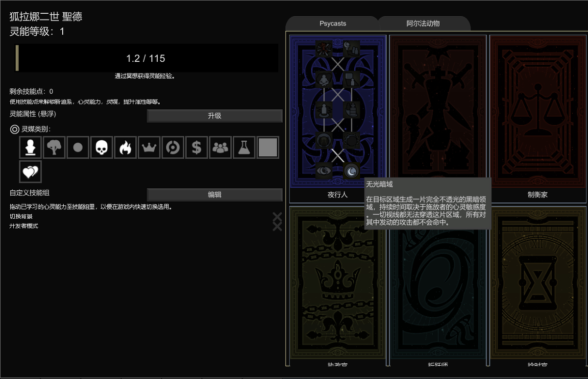The image size is (588, 379).
Task: Select the tree meditation focus icon
Action: (54, 147)
